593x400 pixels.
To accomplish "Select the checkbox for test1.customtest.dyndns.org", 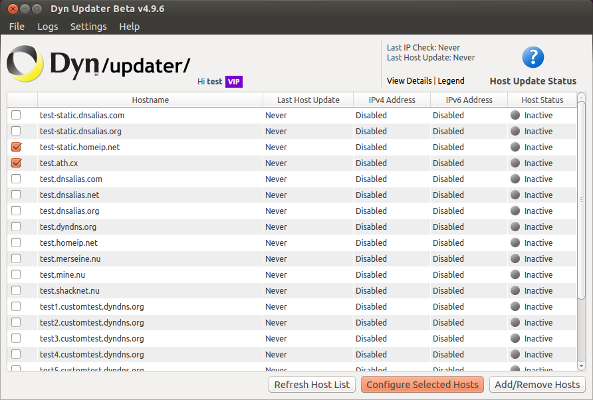I will point(16,307).
